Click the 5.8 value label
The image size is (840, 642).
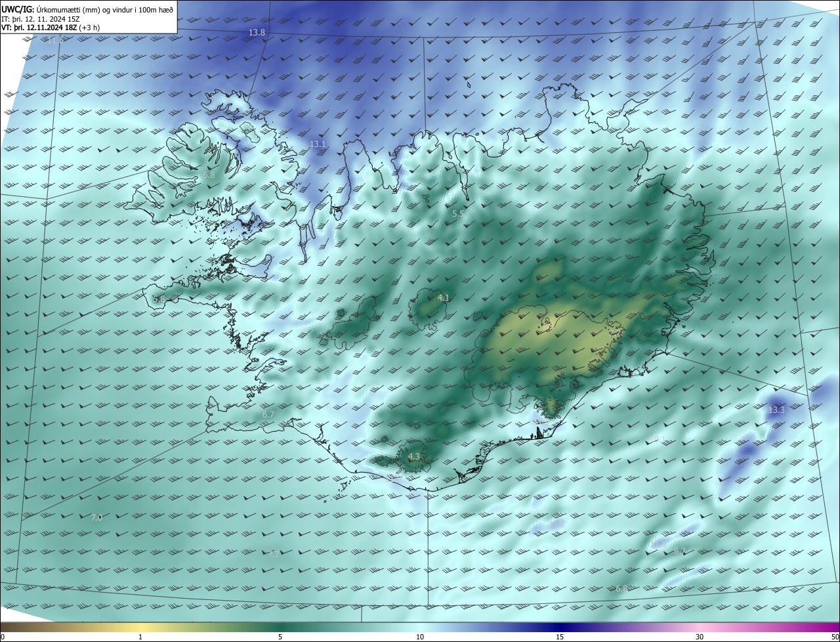[x=159, y=299]
